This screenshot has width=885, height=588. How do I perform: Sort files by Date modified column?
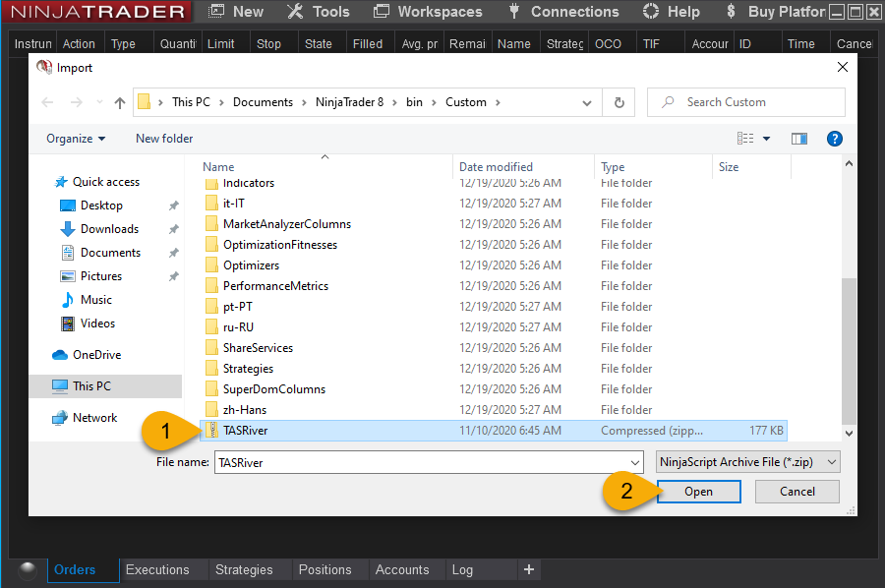[x=496, y=167]
